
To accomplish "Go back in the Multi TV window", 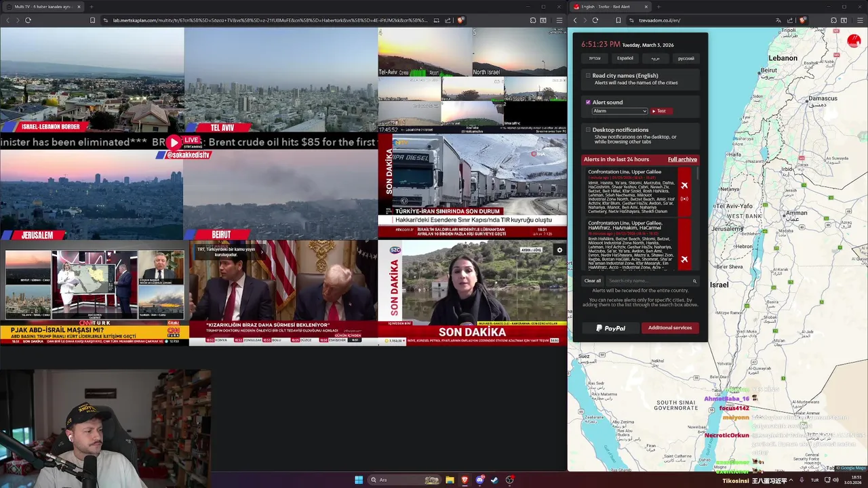I will (x=7, y=20).
